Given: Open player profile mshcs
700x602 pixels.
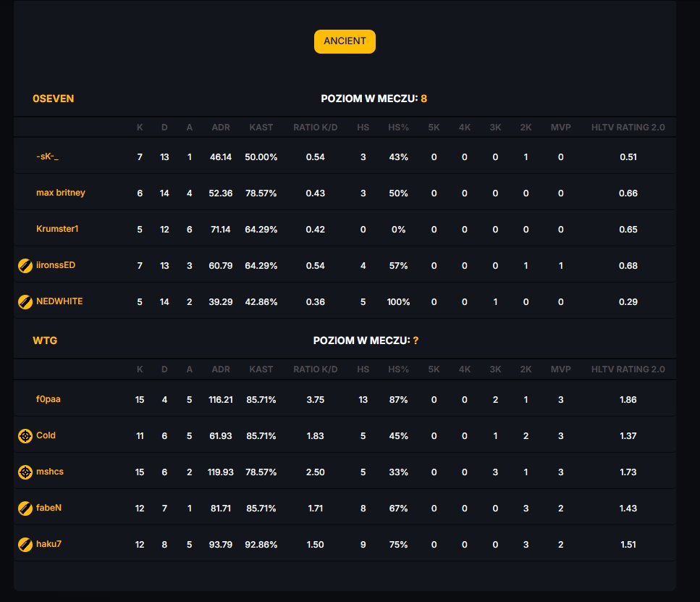Looking at the screenshot, I should pos(50,472).
